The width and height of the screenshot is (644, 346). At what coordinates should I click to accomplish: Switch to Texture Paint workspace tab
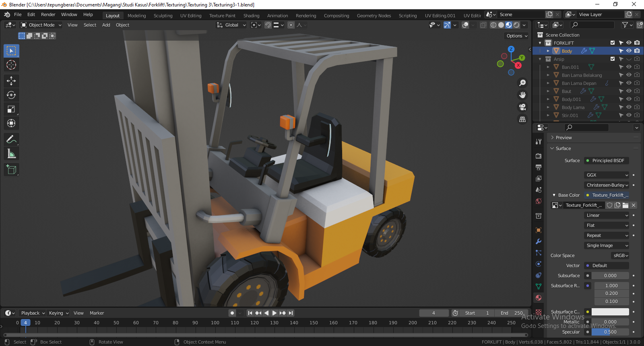[222, 16]
